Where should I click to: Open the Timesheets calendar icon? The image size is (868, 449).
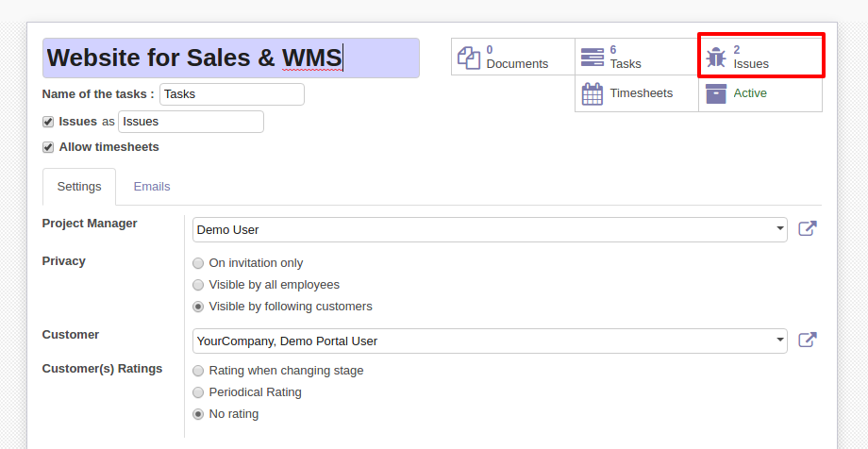(x=593, y=93)
